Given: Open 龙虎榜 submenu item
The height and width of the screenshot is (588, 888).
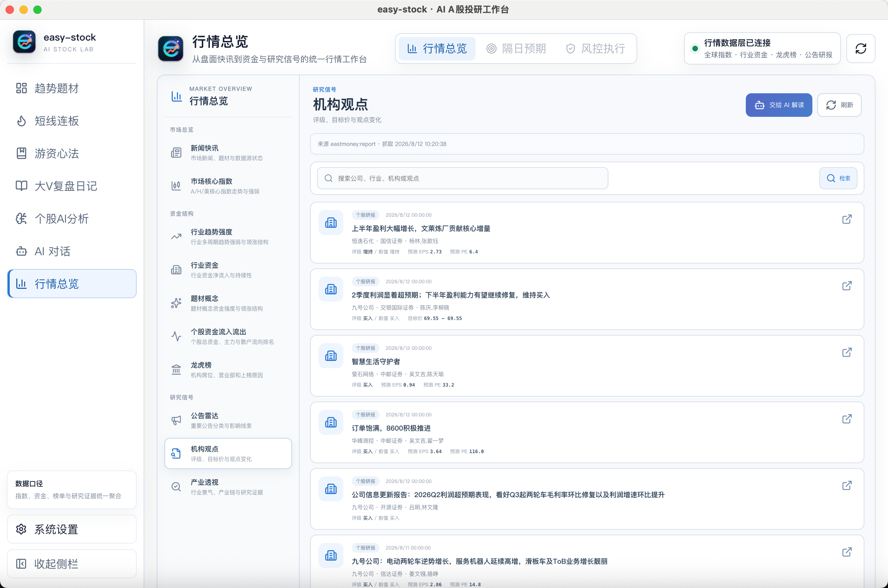Looking at the screenshot, I should pyautogui.click(x=228, y=370).
